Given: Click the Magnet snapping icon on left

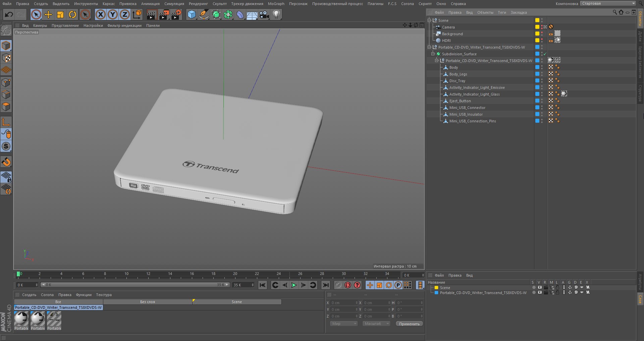Looking at the screenshot, I should (6, 162).
